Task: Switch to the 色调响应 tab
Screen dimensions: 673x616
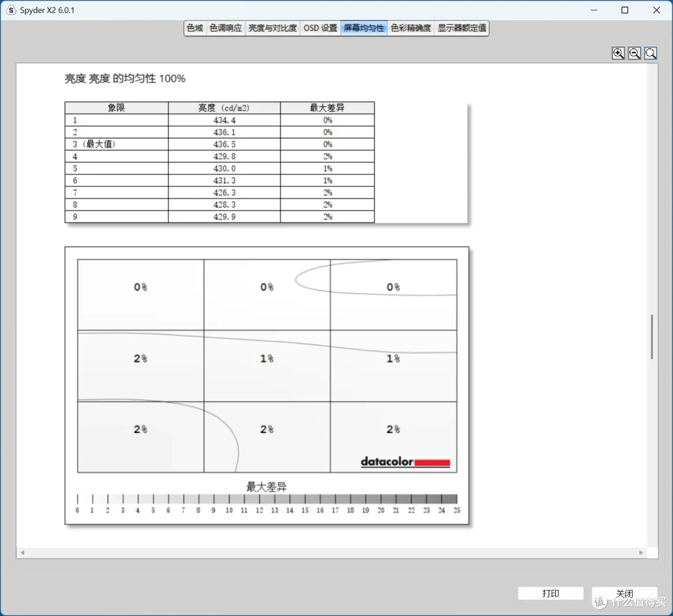Action: coord(226,28)
